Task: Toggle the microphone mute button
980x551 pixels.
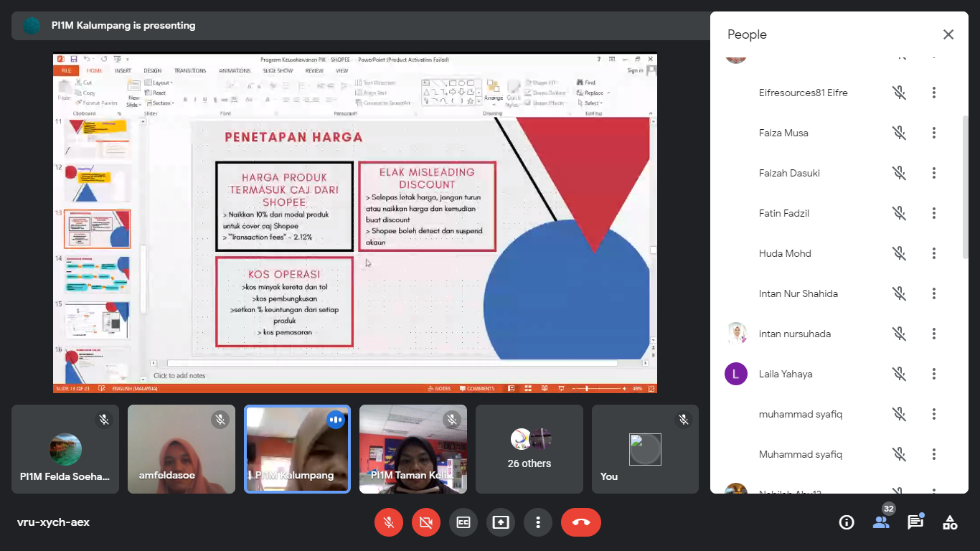Action: pos(389,522)
